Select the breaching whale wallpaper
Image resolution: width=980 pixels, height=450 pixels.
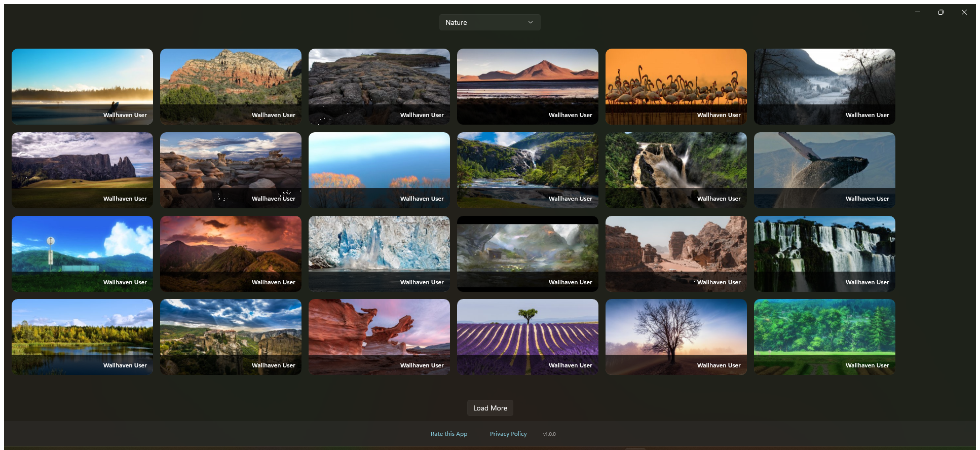(824, 170)
